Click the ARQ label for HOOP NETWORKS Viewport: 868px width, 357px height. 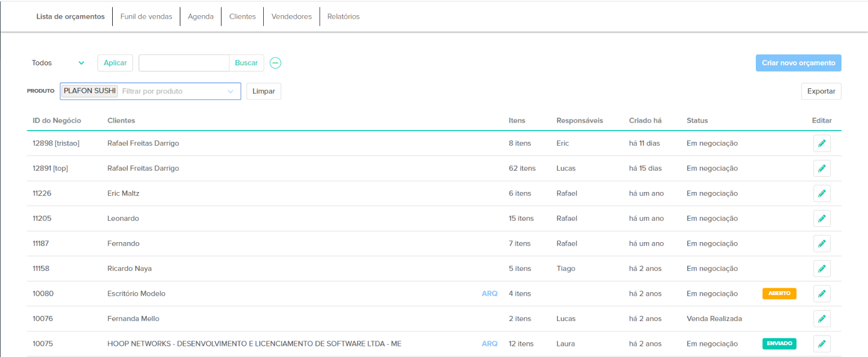pyautogui.click(x=489, y=343)
